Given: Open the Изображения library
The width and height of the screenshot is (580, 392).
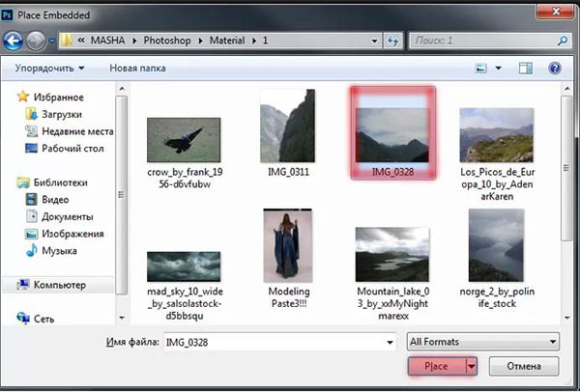Looking at the screenshot, I should pyautogui.click(x=72, y=234).
